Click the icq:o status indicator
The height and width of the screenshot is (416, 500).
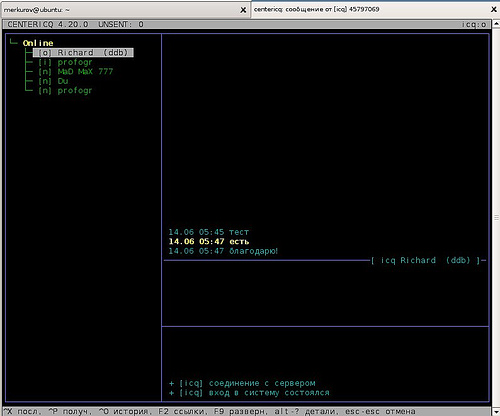[x=474, y=24]
